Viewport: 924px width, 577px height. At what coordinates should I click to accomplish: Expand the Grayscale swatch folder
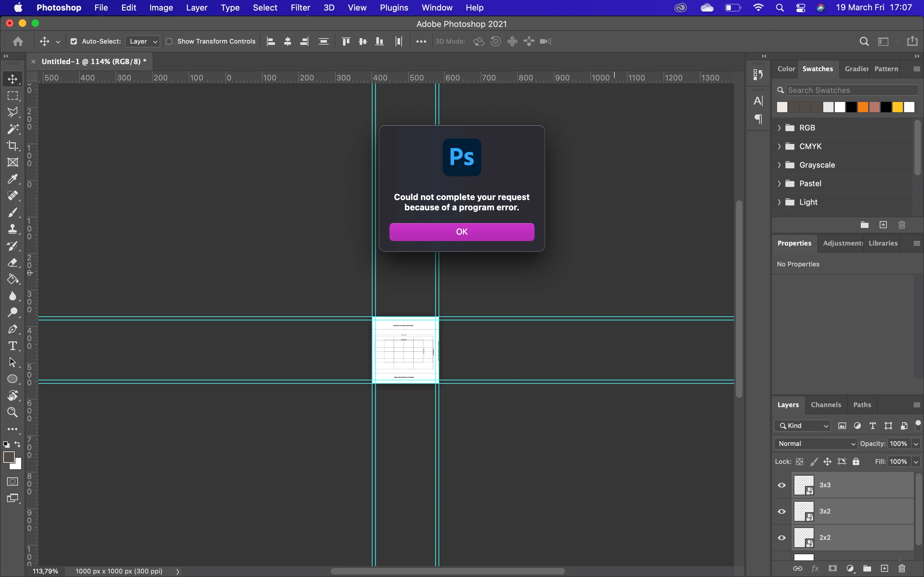779,165
